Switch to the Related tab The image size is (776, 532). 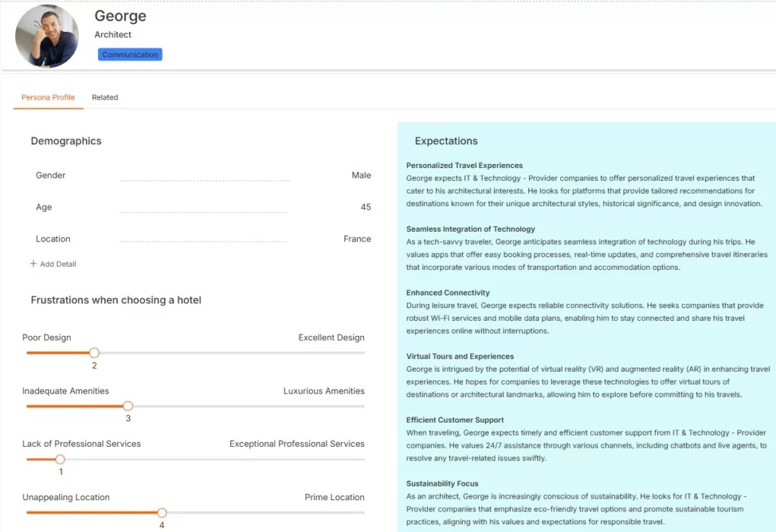[105, 97]
